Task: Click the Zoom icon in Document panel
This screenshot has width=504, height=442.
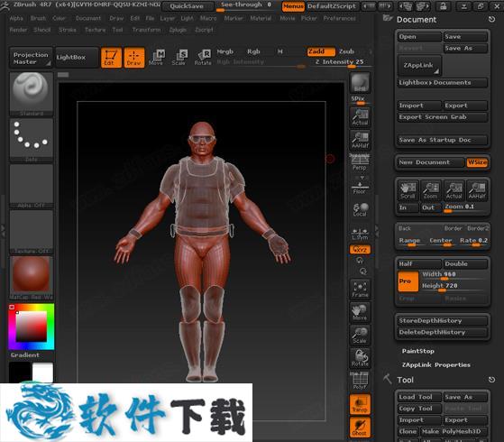Action: pos(431,190)
